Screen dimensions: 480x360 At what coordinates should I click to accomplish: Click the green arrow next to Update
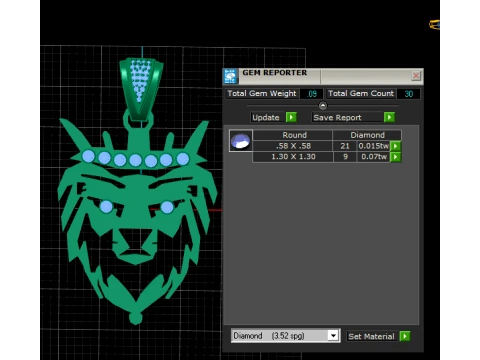[291, 117]
